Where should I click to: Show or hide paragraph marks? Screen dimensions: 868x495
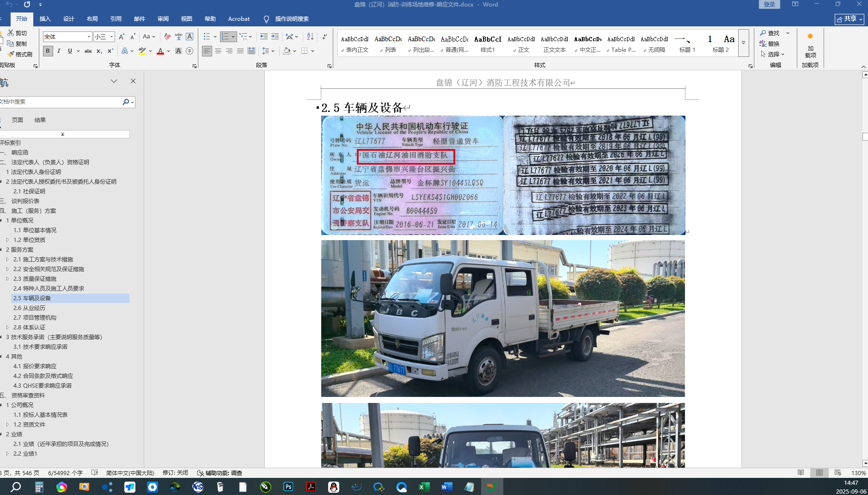coord(324,37)
